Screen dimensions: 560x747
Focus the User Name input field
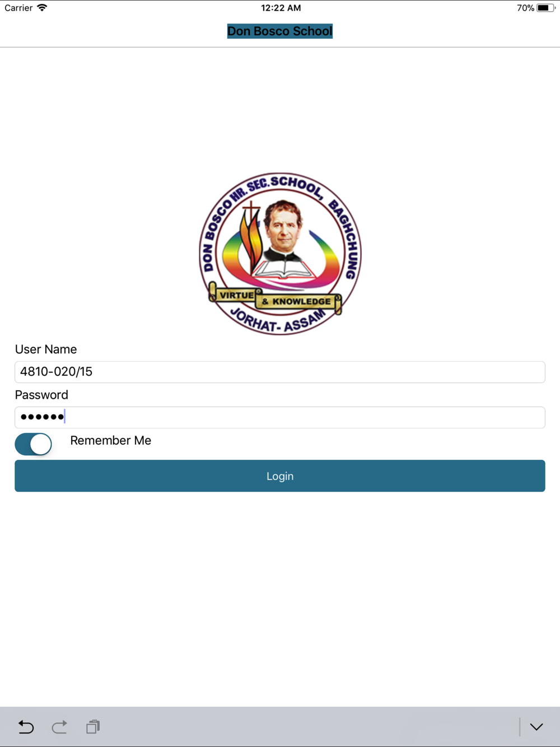point(280,372)
